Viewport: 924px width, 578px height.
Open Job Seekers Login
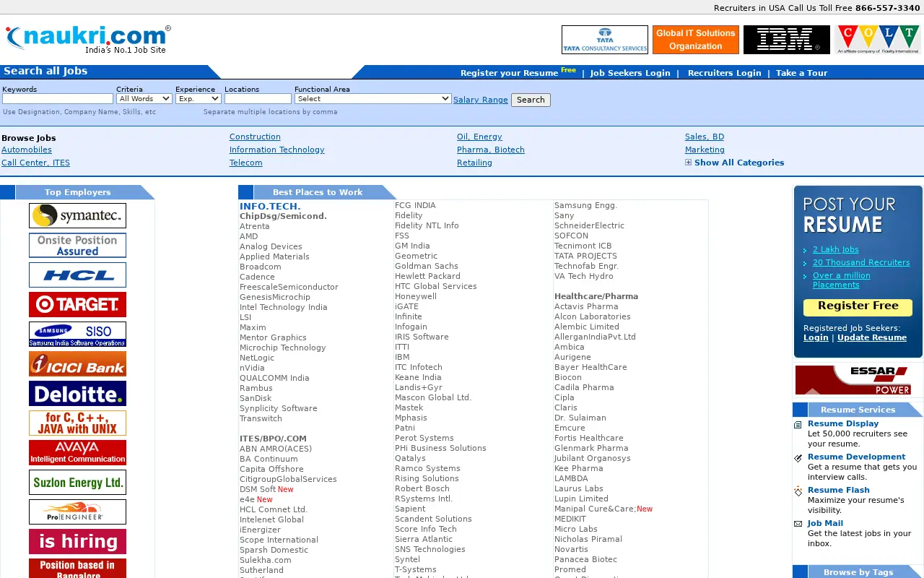(630, 73)
